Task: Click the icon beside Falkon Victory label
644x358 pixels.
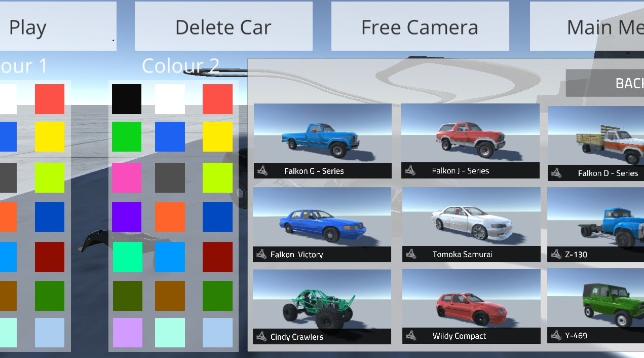Action: [x=261, y=255]
